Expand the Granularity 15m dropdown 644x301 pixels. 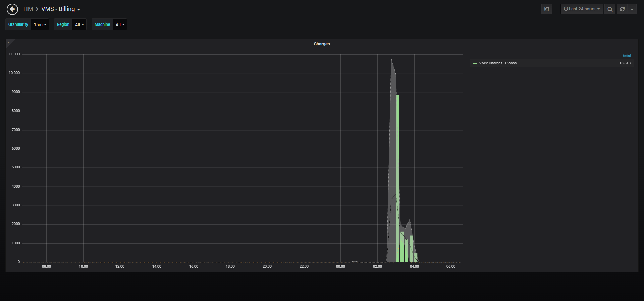[40, 24]
